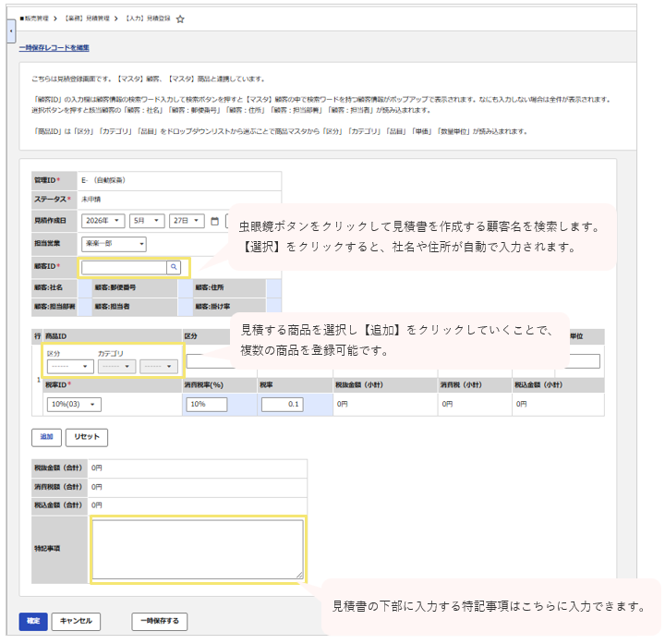Click the 一時保存する button
The image size is (665, 644).
coord(160,622)
